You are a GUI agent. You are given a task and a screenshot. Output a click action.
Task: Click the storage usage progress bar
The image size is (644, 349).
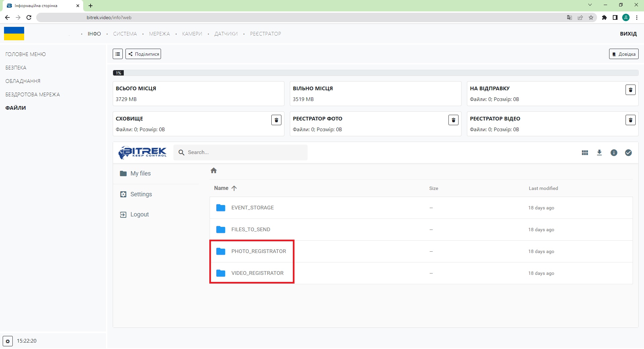point(375,73)
